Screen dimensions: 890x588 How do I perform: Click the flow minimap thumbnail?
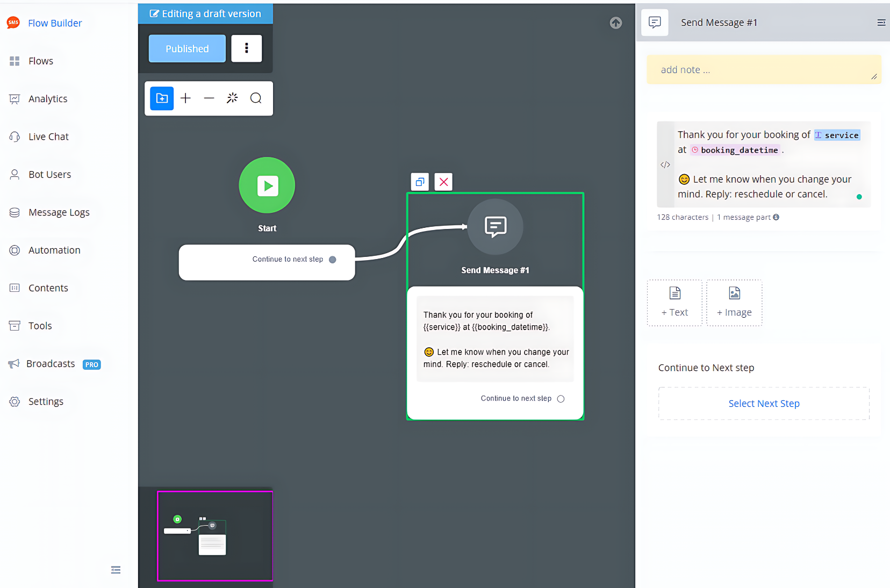pyautogui.click(x=214, y=536)
